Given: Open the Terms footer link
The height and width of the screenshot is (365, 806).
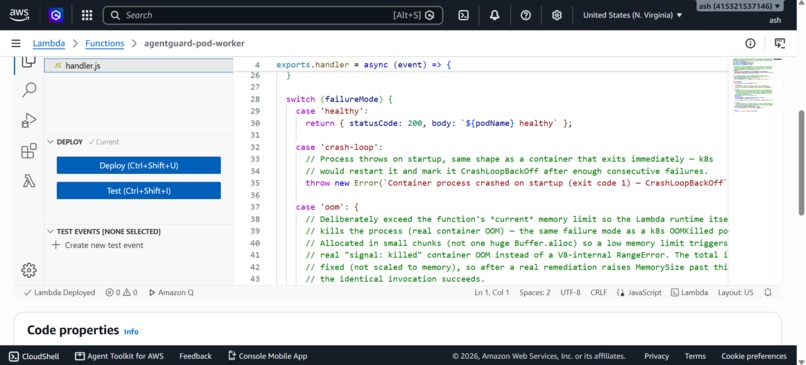Looking at the screenshot, I should pyautogui.click(x=695, y=356).
